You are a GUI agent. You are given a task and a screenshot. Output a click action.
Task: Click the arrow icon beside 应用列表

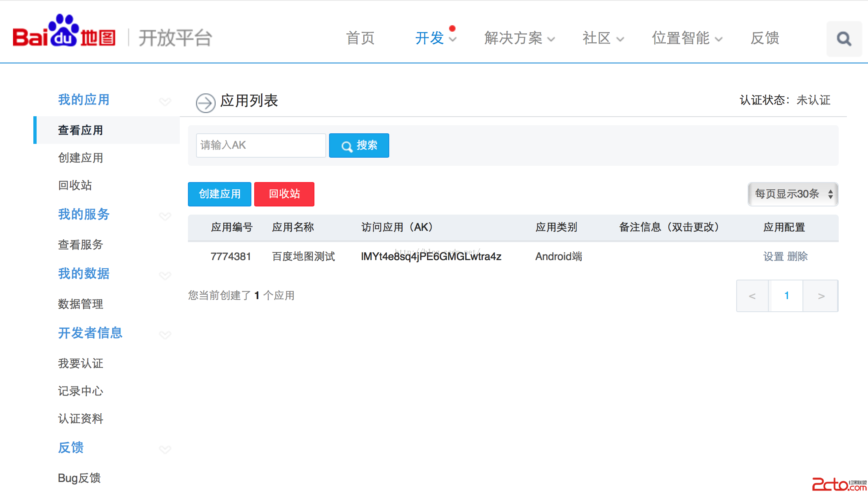205,103
